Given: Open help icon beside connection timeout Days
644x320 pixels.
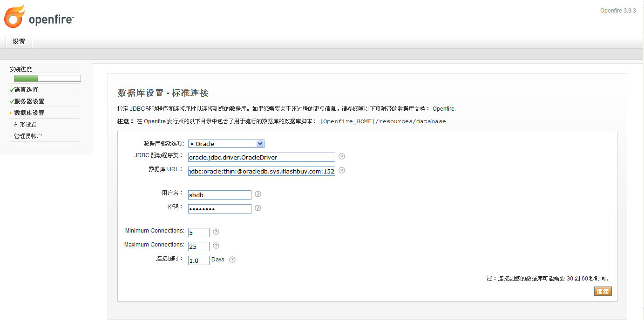Looking at the screenshot, I should 232,260.
